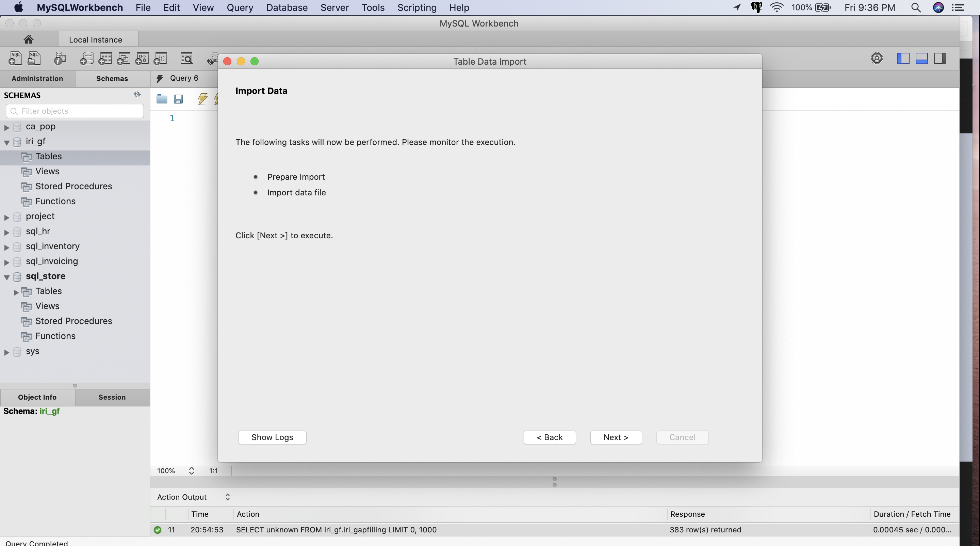This screenshot has width=980, height=546.
Task: Expand the sql_invoicing schema
Action: pos(7,262)
